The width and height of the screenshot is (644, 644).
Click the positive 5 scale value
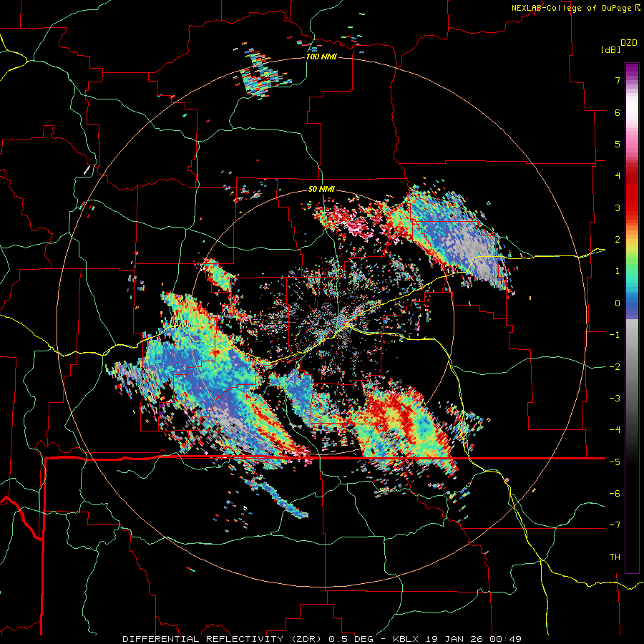(x=618, y=144)
